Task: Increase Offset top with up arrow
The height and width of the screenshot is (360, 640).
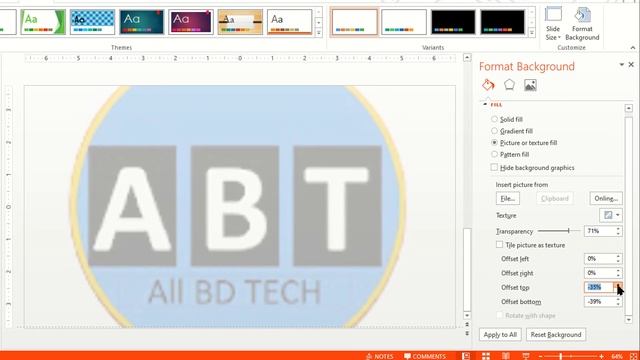Action: pos(618,285)
